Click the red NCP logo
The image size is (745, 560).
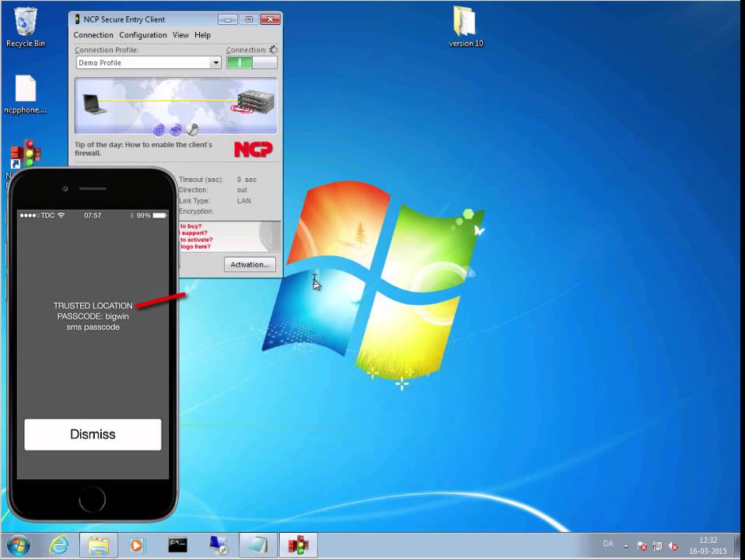pyautogui.click(x=254, y=149)
